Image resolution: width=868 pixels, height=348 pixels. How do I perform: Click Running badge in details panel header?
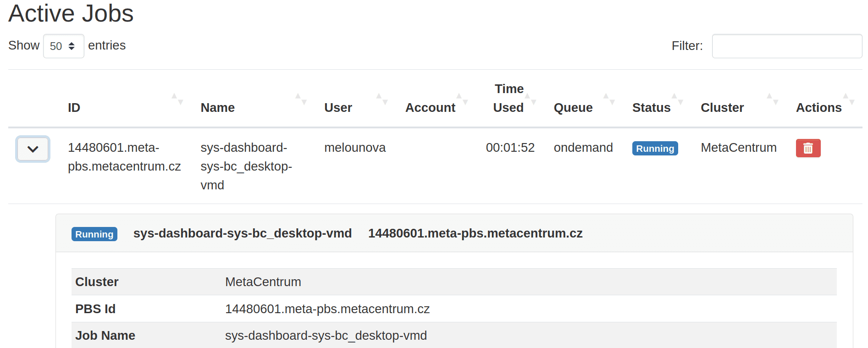coord(94,234)
